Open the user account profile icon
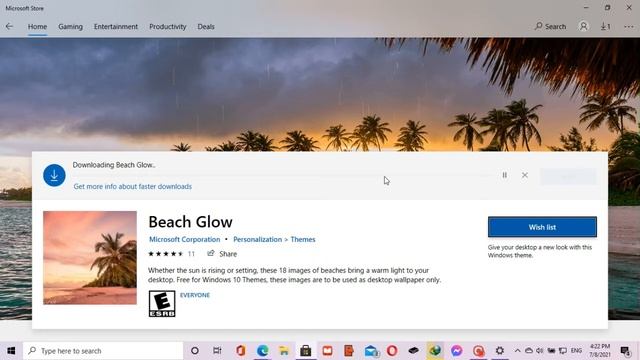Image resolution: width=640 pixels, height=360 pixels. tap(584, 27)
